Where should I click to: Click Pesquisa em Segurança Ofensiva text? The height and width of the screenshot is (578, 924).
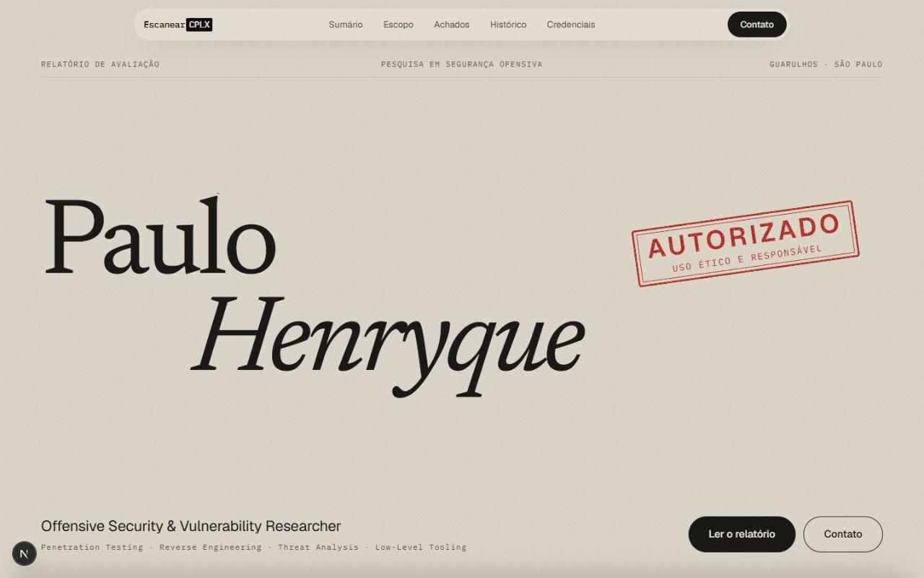[461, 64]
